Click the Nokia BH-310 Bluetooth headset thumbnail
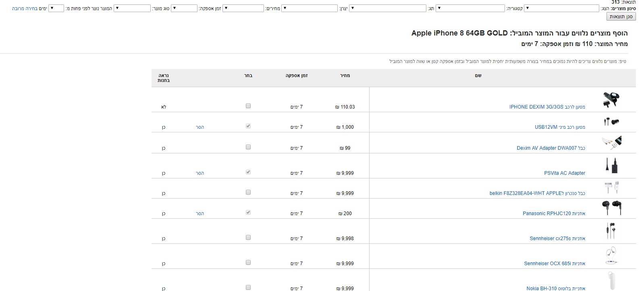The height and width of the screenshot is (291, 644). point(611,281)
